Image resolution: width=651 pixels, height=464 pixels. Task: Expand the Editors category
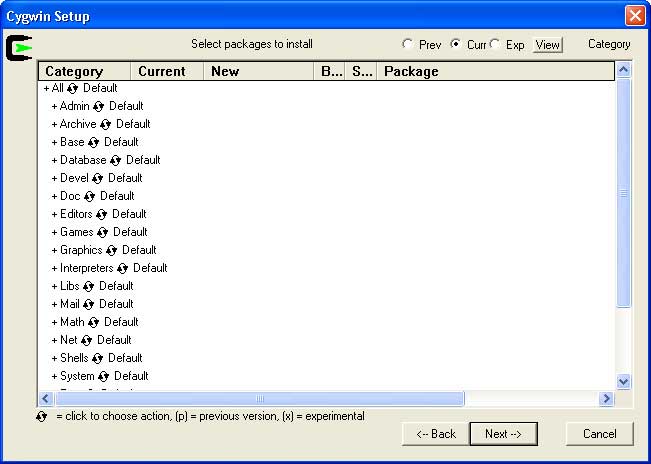(54, 215)
